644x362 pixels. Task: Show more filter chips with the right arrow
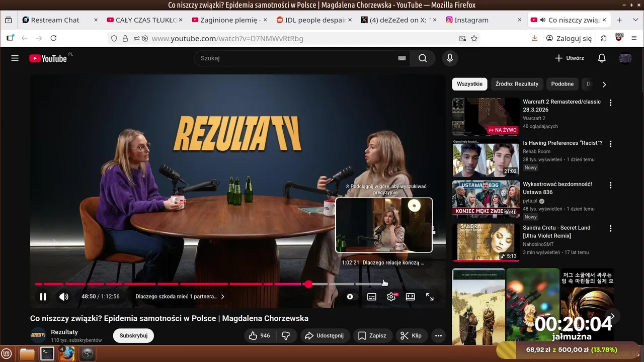point(604,84)
